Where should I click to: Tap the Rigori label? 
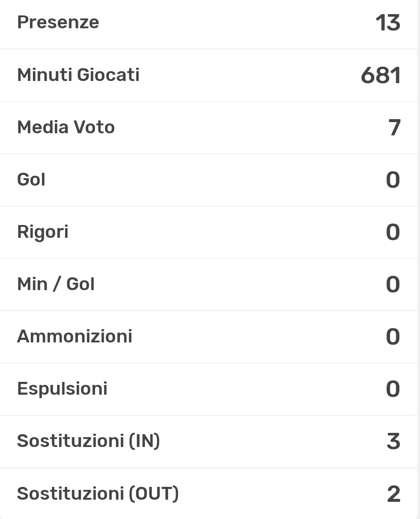(42, 232)
